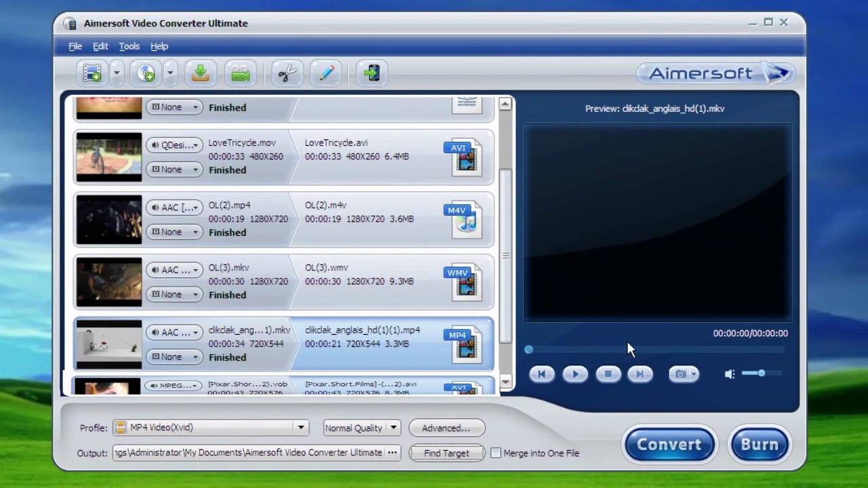
Task: Click the Aimersoft logo
Action: tap(715, 73)
